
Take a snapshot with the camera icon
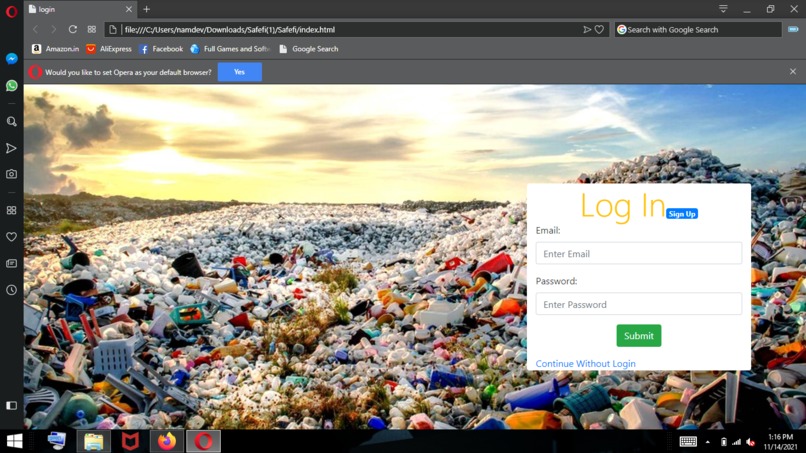pos(11,174)
